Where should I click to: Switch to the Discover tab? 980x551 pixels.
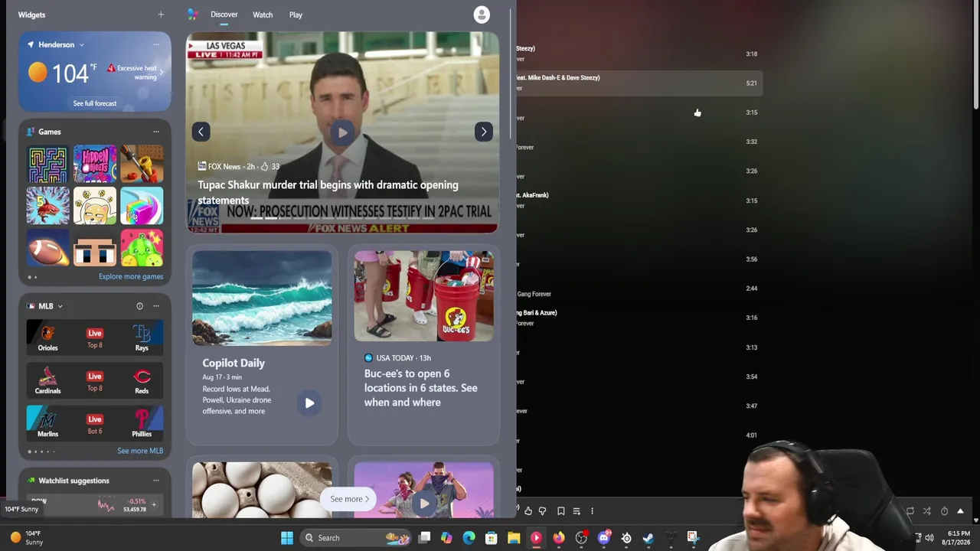[x=224, y=15]
